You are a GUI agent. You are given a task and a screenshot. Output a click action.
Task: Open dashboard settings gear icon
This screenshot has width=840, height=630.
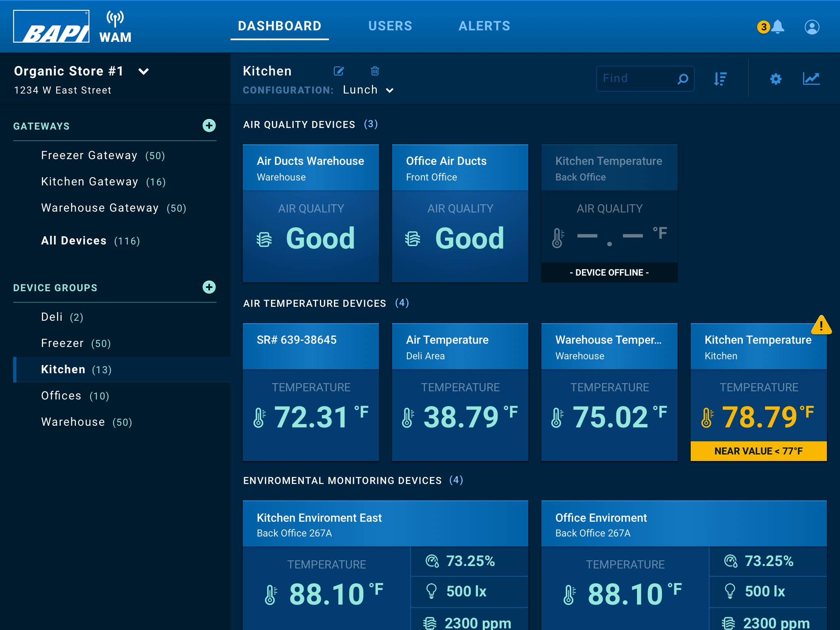(776, 79)
